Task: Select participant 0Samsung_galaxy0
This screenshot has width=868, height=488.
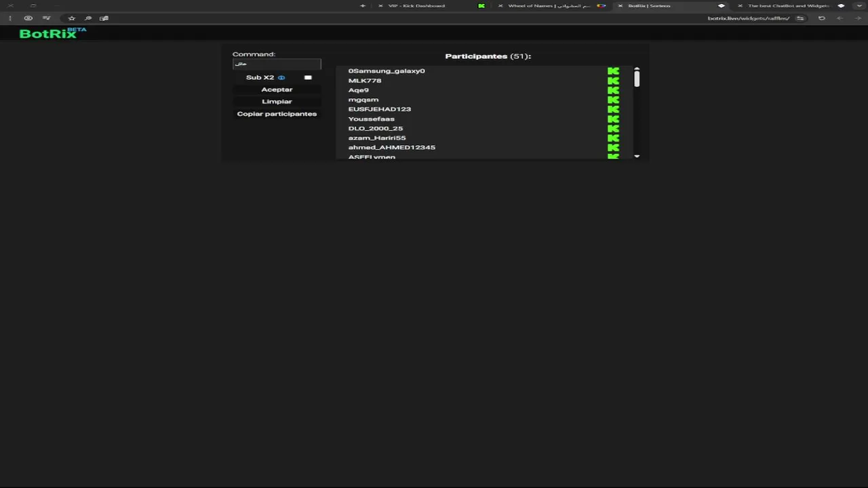Action: 387,71
